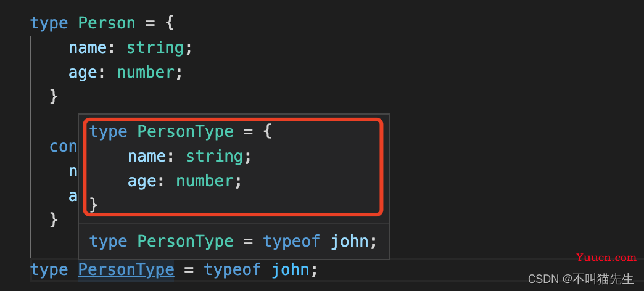Click number type inside the hover tooltip
Image resolution: width=644 pixels, height=291 pixels.
tap(205, 181)
